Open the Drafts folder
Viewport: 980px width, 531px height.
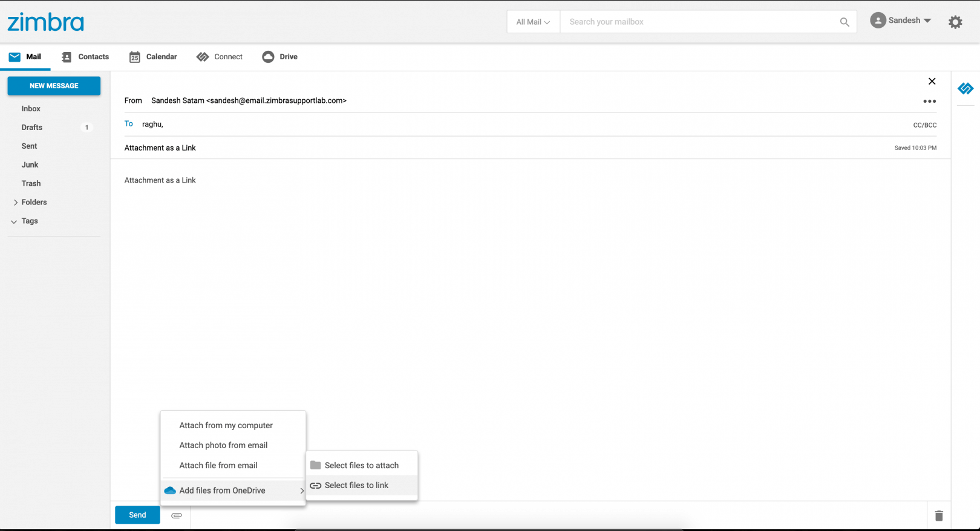pos(32,128)
